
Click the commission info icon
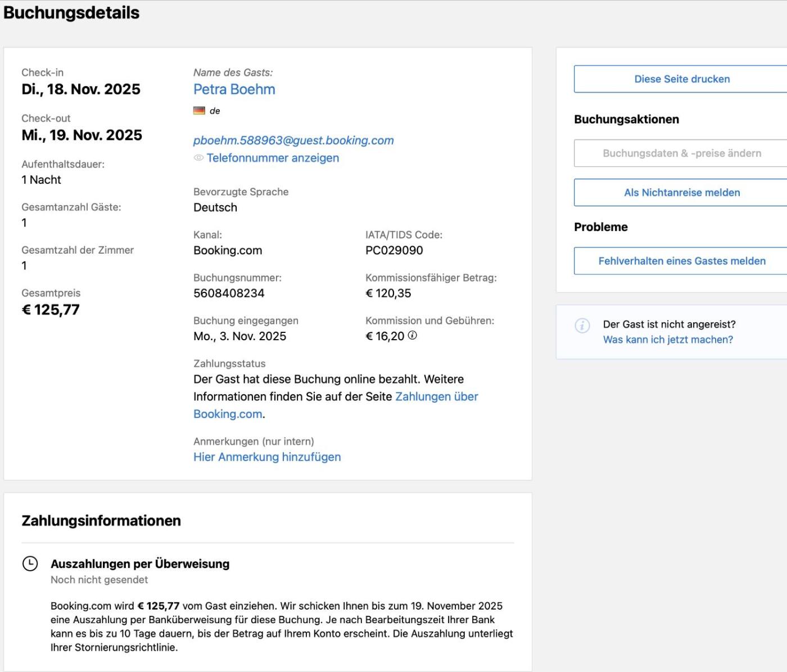(413, 336)
